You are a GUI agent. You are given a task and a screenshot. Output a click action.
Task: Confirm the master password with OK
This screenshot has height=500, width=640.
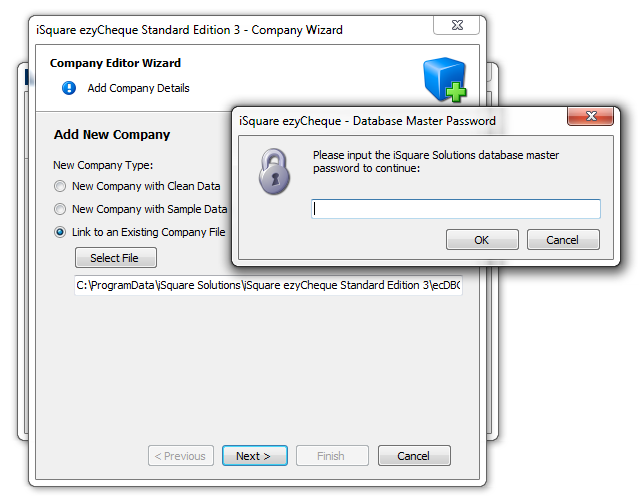[x=482, y=240]
